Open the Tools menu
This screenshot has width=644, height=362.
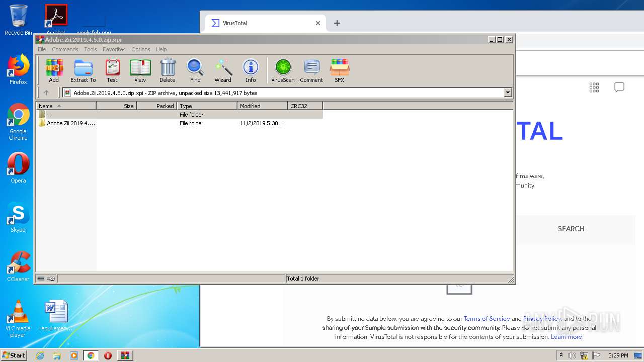pyautogui.click(x=91, y=49)
